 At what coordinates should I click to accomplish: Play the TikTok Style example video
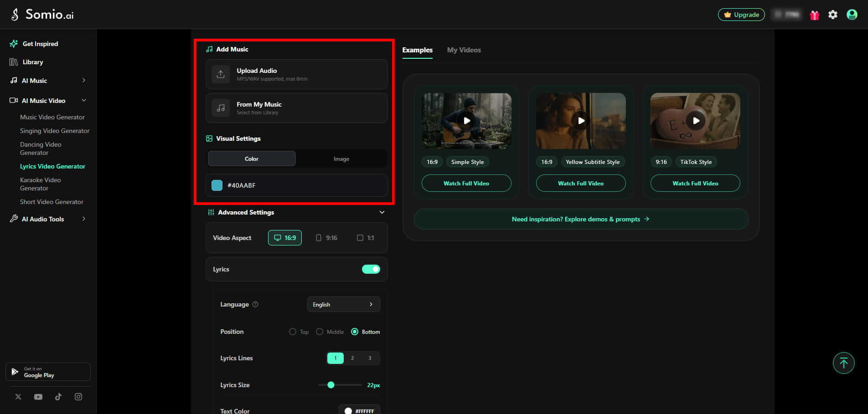click(696, 121)
